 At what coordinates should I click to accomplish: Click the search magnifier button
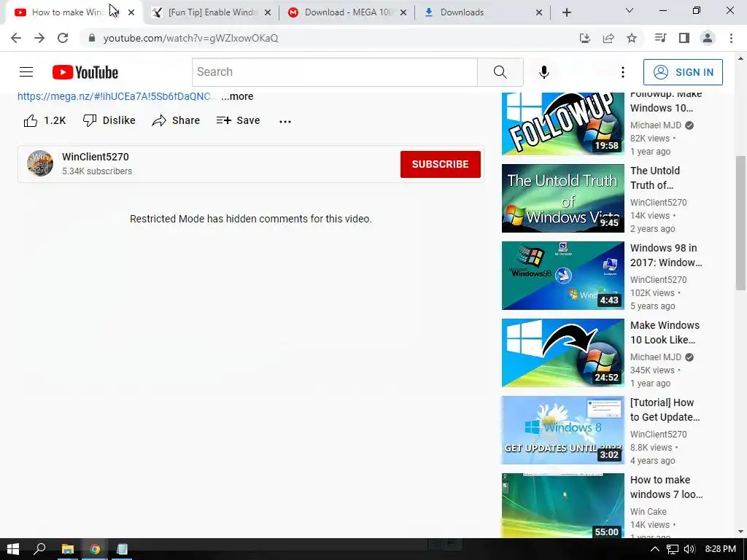click(x=500, y=72)
